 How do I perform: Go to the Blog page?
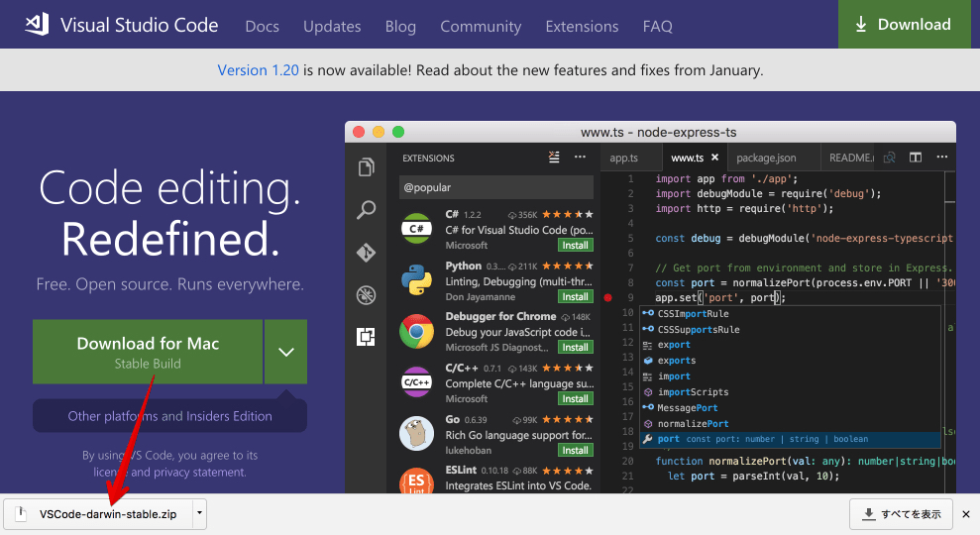click(x=400, y=26)
